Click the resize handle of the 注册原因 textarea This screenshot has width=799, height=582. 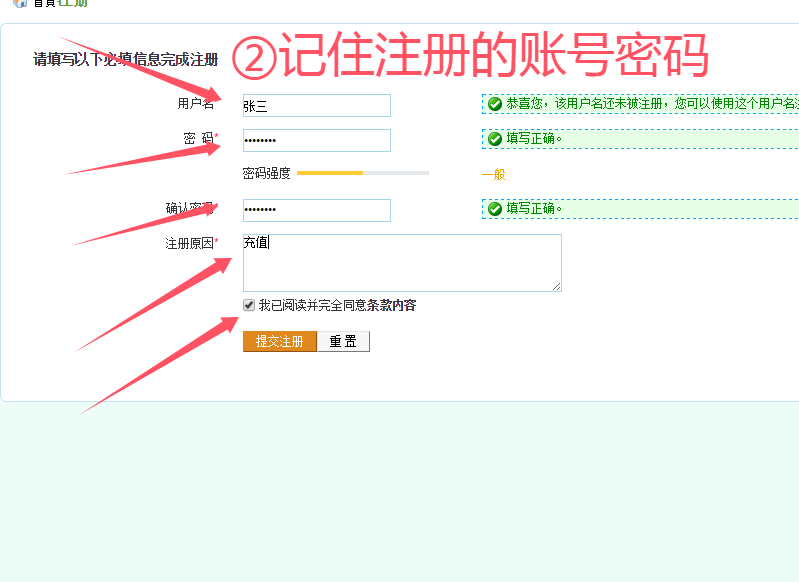point(556,286)
